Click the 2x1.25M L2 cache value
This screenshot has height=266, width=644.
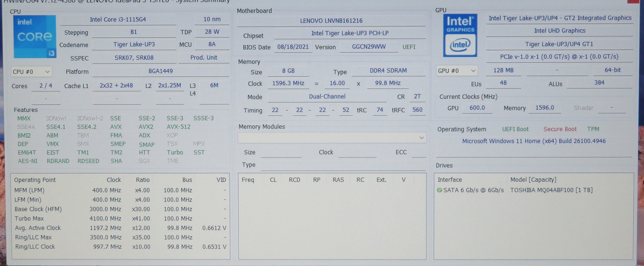point(169,86)
